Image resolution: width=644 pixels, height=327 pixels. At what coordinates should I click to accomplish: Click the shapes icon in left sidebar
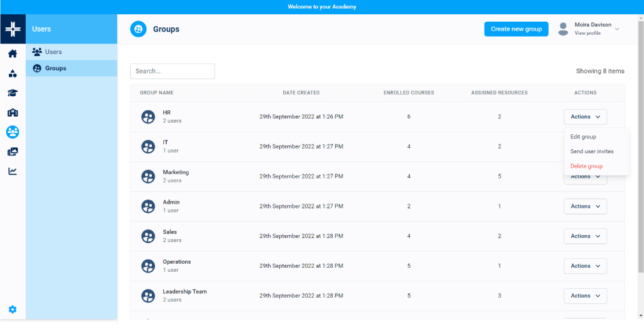(12, 74)
